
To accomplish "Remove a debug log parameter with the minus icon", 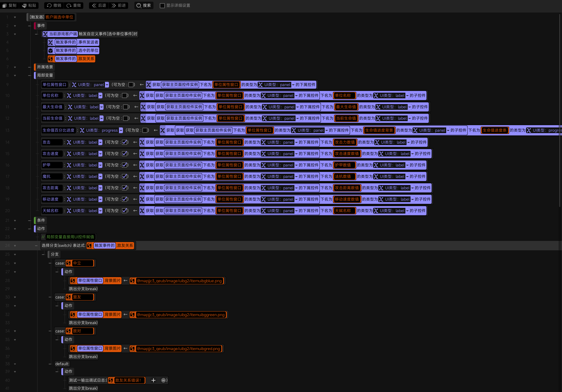I will (163, 380).
